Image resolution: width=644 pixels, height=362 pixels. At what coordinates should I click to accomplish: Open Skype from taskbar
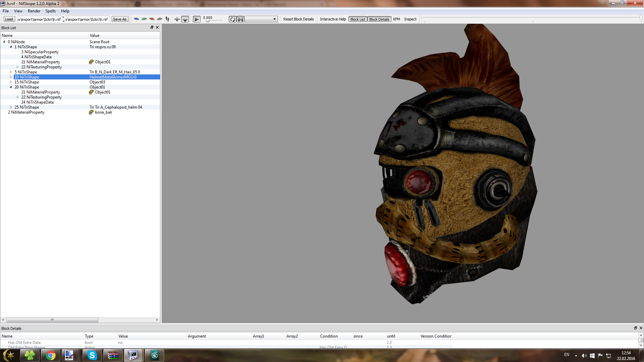pyautogui.click(x=92, y=355)
